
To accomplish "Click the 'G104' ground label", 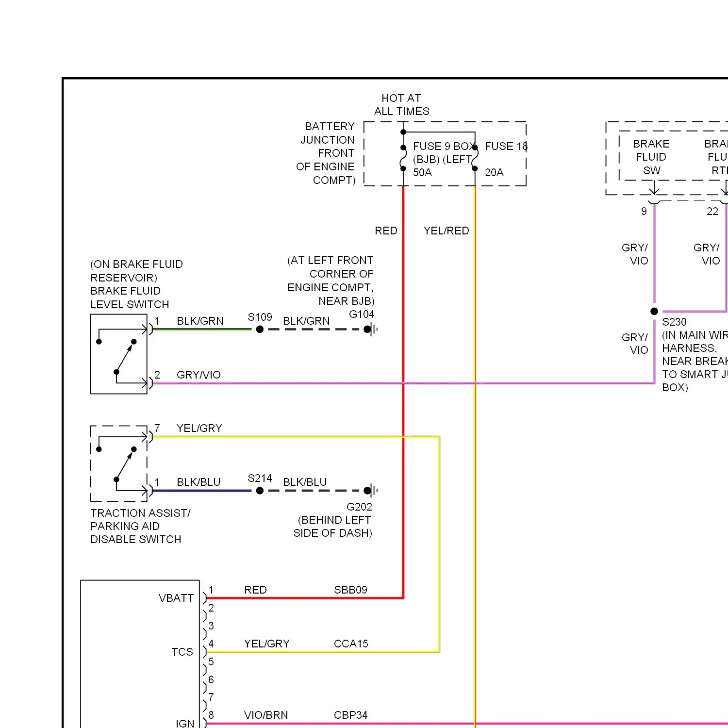I will point(362,314).
